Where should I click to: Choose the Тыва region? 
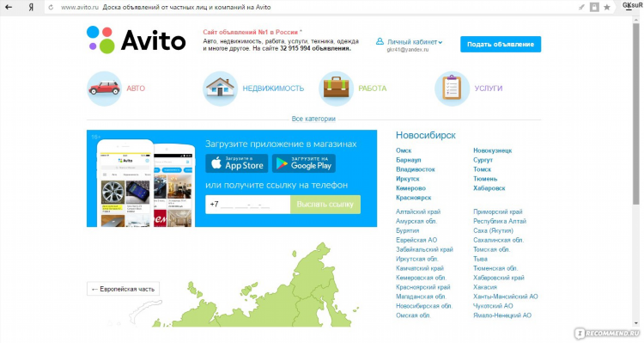pos(480,259)
